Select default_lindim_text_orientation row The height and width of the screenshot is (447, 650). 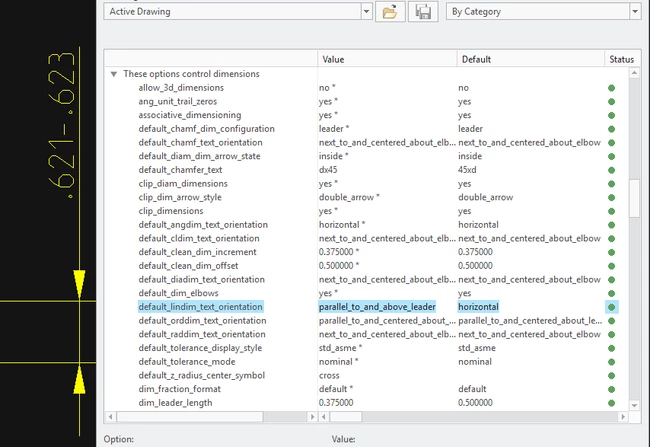(x=201, y=307)
